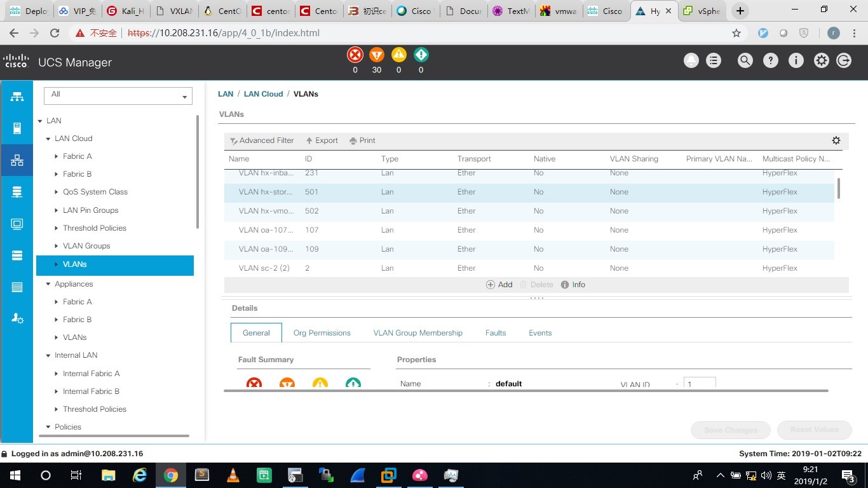Open Internet Explorer from the taskbar
The width and height of the screenshot is (868, 488).
pyautogui.click(x=139, y=475)
